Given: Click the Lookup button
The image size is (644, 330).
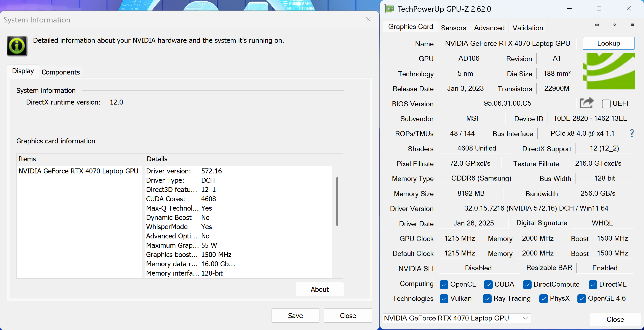Looking at the screenshot, I should click(609, 43).
